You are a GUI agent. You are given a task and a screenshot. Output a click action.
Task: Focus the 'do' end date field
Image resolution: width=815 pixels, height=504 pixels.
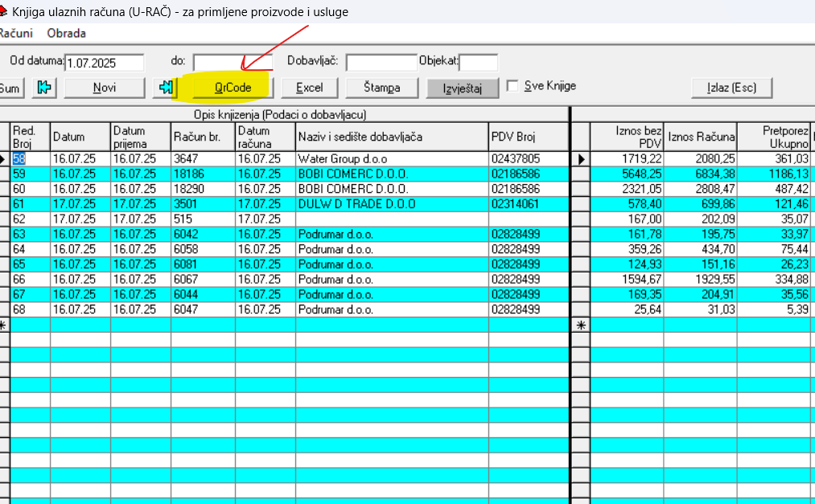[x=233, y=63]
